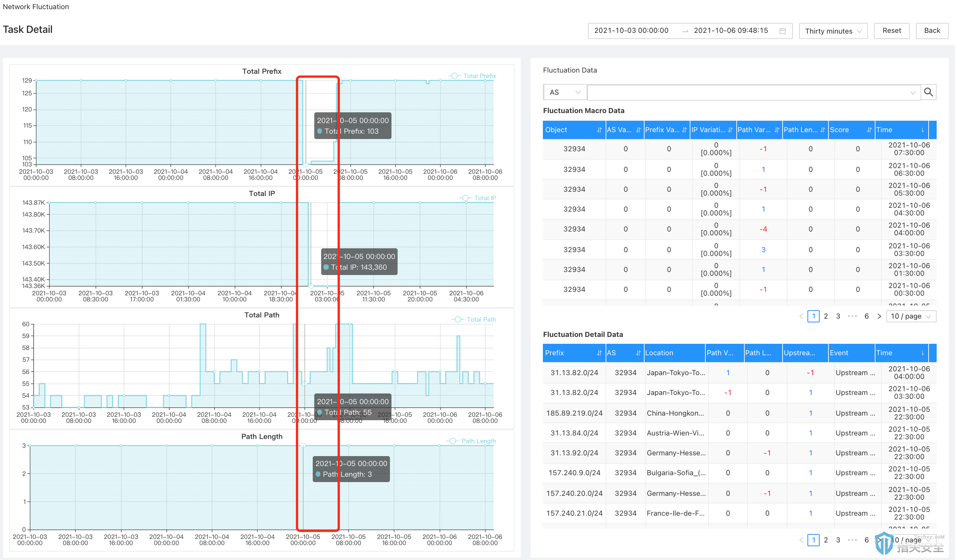Click the search magnifier icon
The height and width of the screenshot is (560, 955).
[928, 92]
